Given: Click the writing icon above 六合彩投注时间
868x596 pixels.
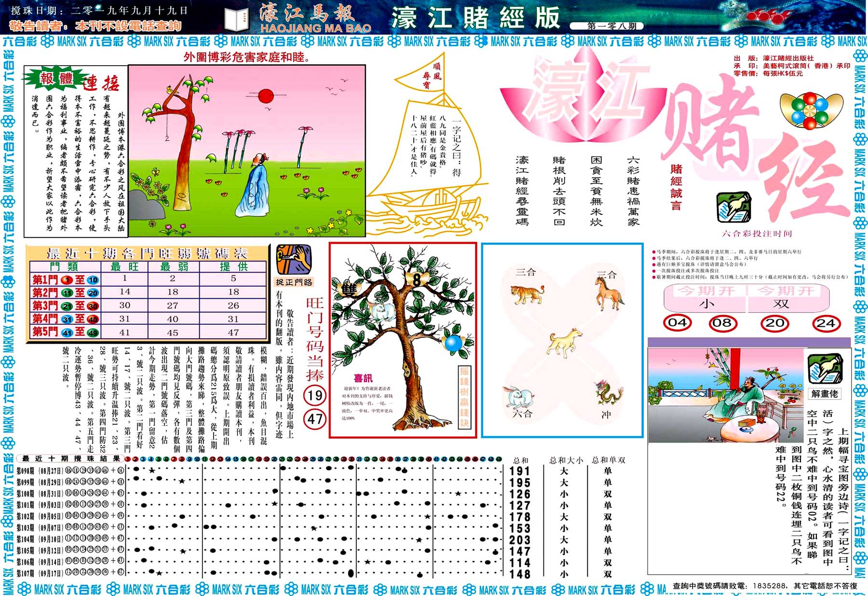Looking at the screenshot, I should tap(733, 208).
